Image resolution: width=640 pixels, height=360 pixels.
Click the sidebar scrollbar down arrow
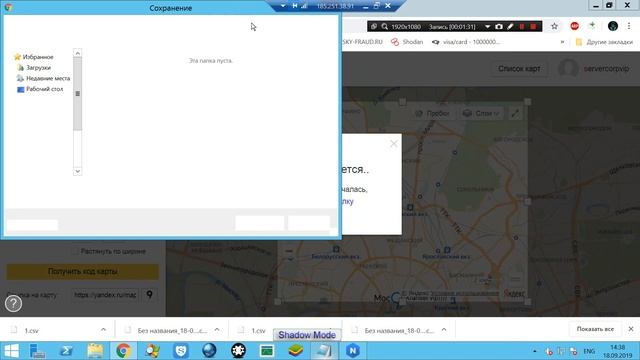click(x=78, y=171)
